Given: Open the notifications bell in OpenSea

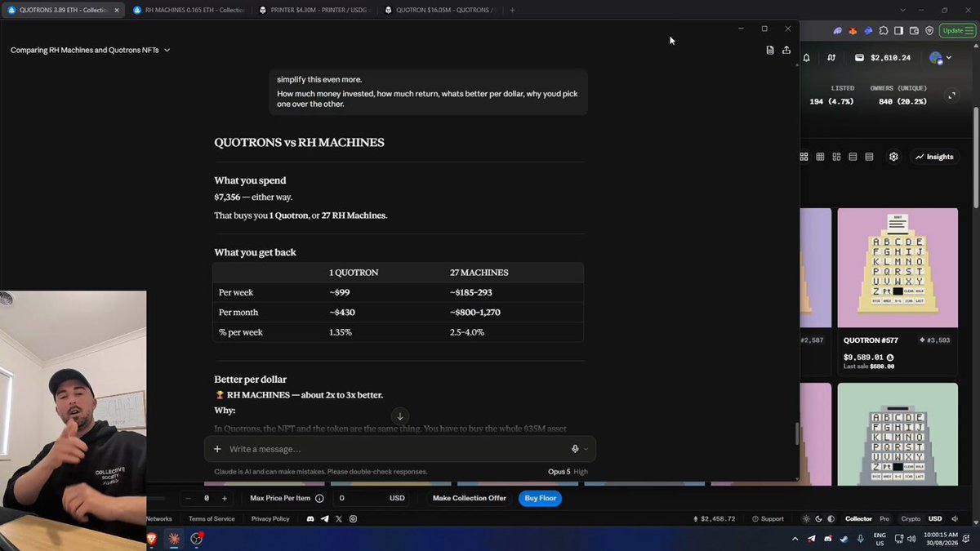Looking at the screenshot, I should 807,58.
